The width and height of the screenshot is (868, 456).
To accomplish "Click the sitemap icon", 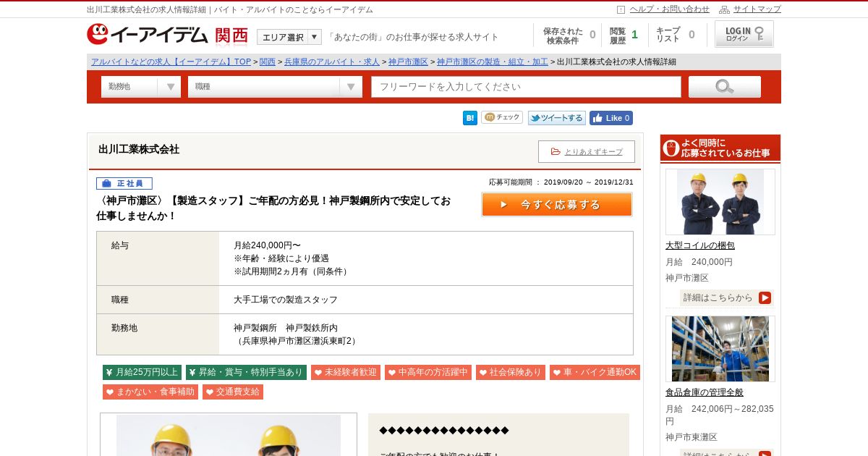I will [x=724, y=9].
